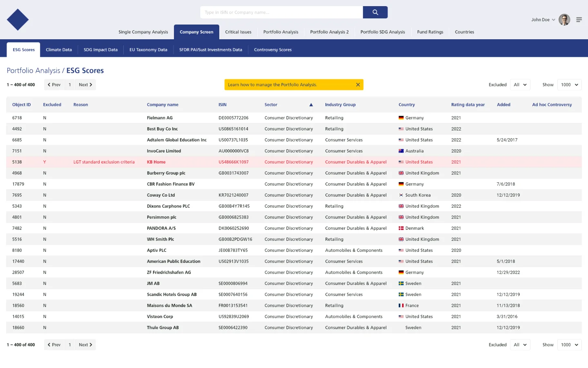Click the Germany flag in the Fielmann AG row

401,118
